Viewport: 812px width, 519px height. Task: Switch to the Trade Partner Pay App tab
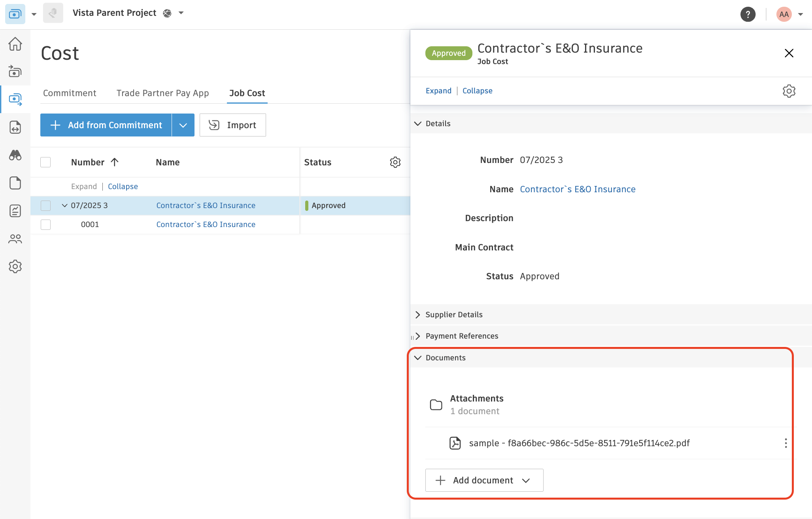(x=162, y=93)
